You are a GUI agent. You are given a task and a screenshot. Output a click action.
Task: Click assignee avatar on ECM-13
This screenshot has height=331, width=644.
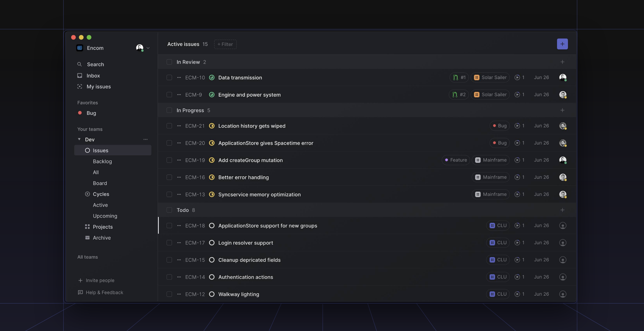tap(563, 194)
